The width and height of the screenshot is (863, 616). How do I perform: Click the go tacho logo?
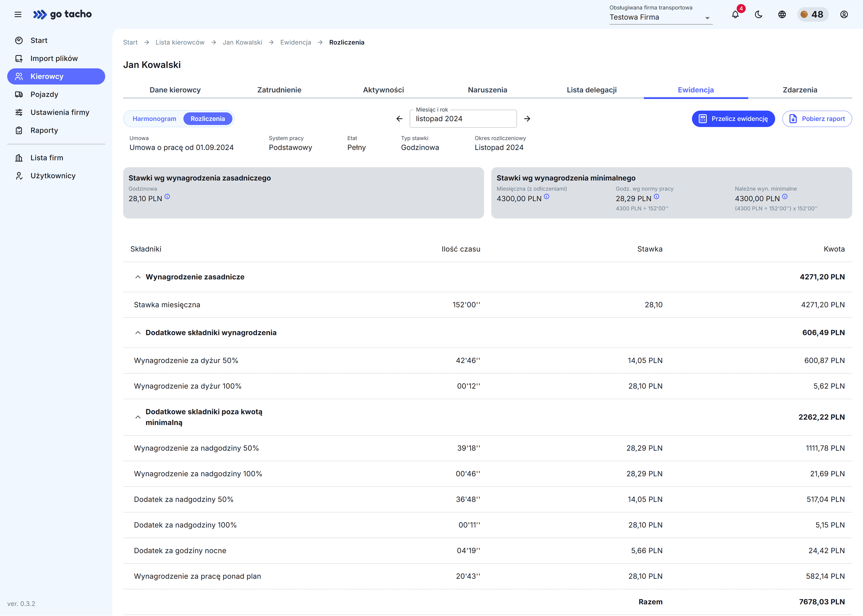click(x=63, y=14)
